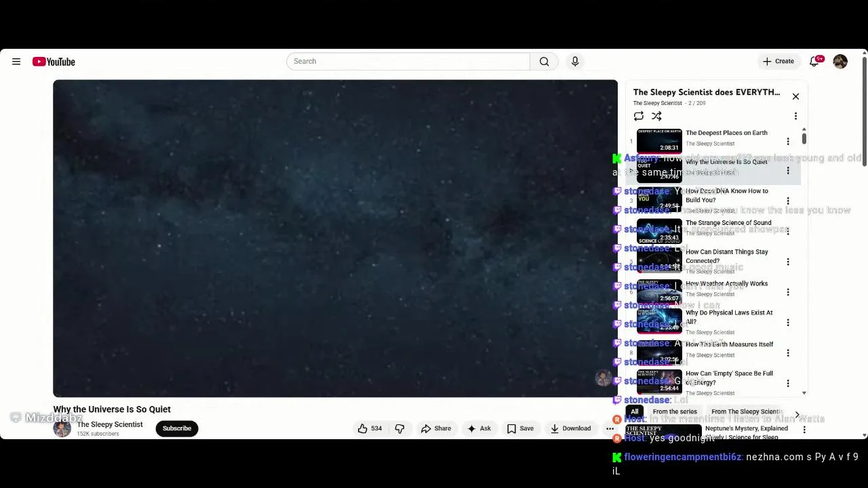
Task: Select 'From The Sleepy Scientist' chip
Action: 747,412
